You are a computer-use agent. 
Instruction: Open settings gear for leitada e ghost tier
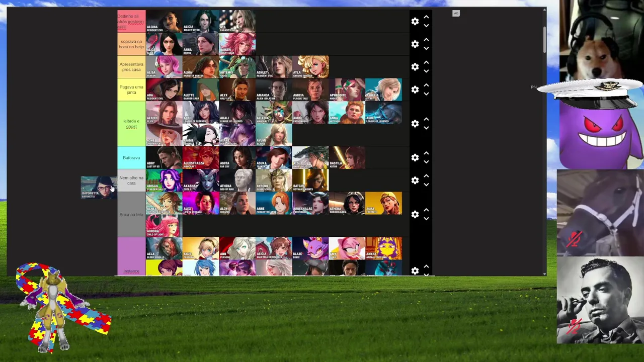coord(415,124)
